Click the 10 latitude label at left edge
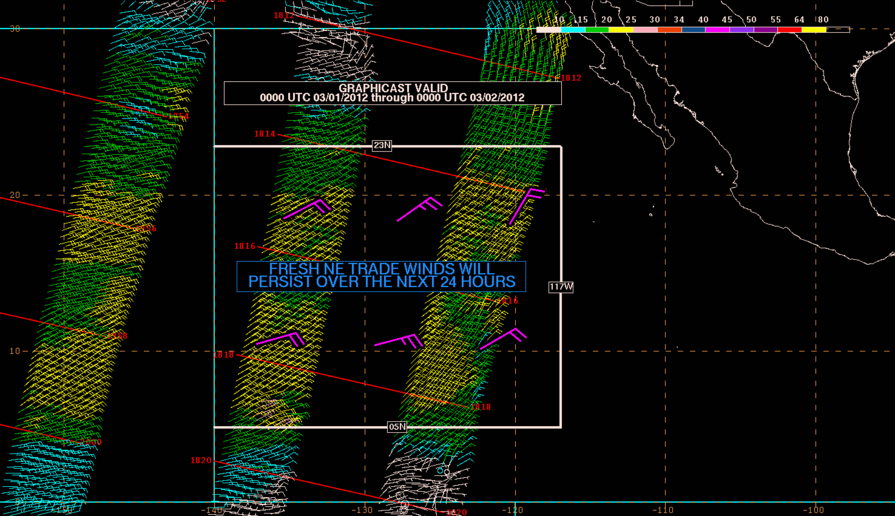The height and width of the screenshot is (516, 895). click(15, 351)
